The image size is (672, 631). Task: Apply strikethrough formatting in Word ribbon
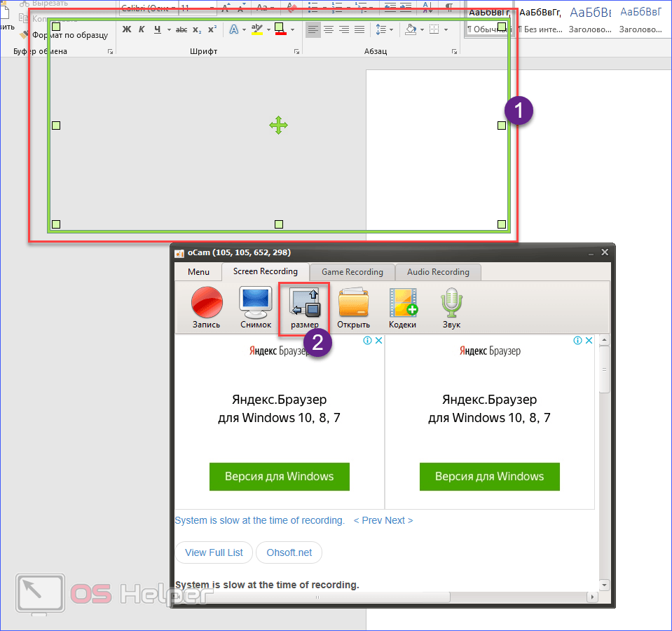click(181, 29)
